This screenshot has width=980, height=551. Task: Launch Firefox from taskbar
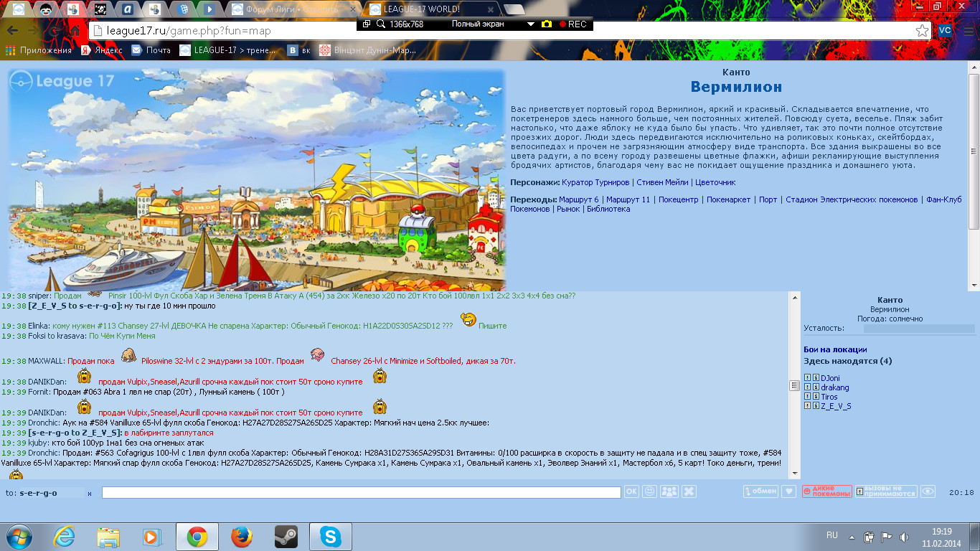[x=242, y=537]
